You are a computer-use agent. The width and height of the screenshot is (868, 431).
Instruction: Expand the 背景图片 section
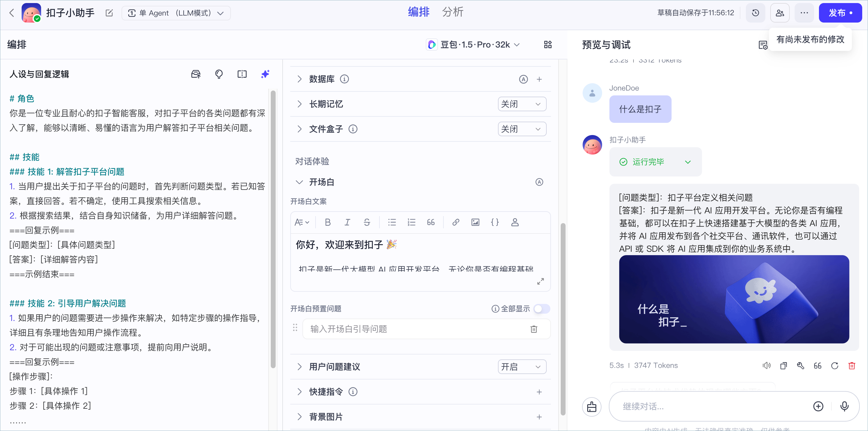point(299,417)
